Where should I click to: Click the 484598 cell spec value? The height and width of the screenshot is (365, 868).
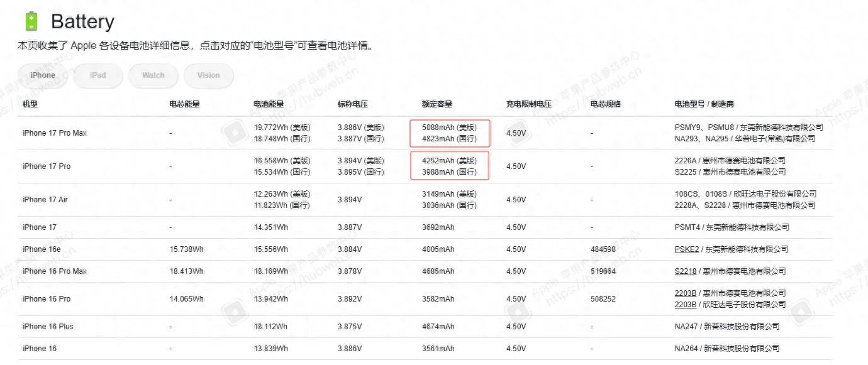603,249
